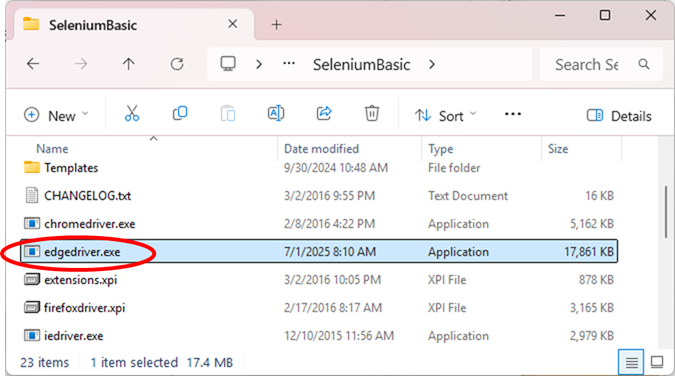Click the vertical scrollbar of file list
675x376 pixels.
click(666, 211)
